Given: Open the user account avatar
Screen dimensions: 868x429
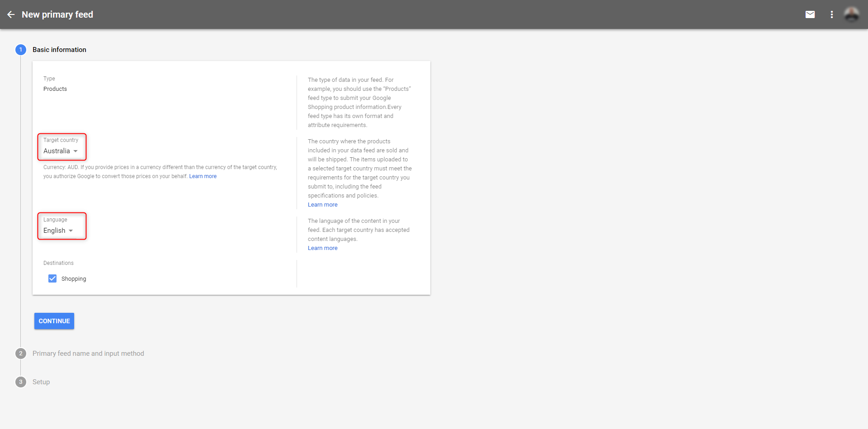Looking at the screenshot, I should click(x=852, y=14).
